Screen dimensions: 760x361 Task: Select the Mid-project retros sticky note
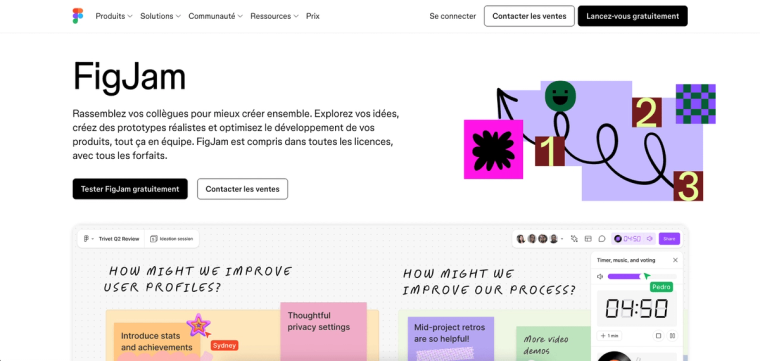click(451, 339)
